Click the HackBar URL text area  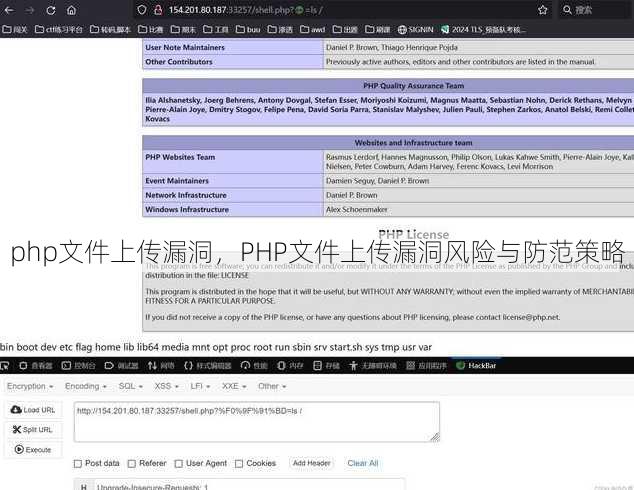[256, 422]
